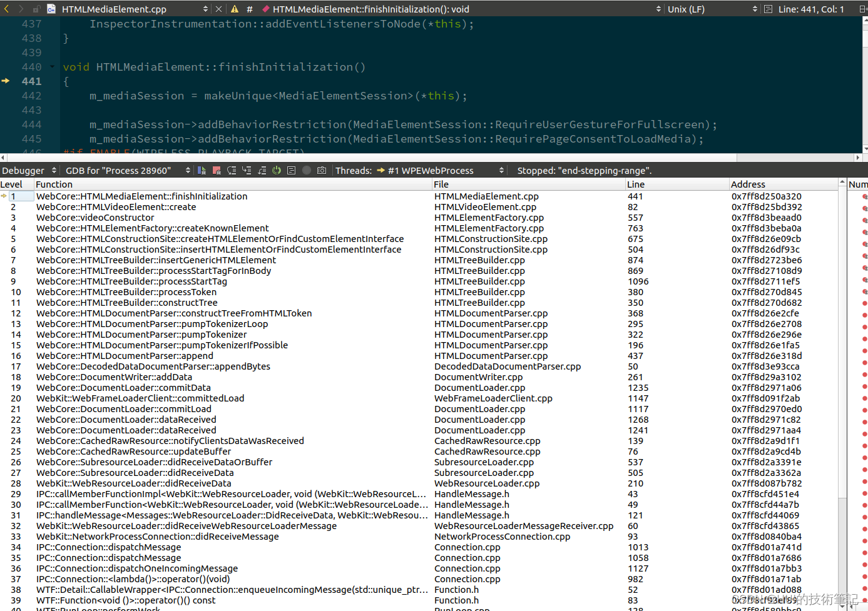
Task: Click the split editor icon at top right
Action: click(x=862, y=9)
